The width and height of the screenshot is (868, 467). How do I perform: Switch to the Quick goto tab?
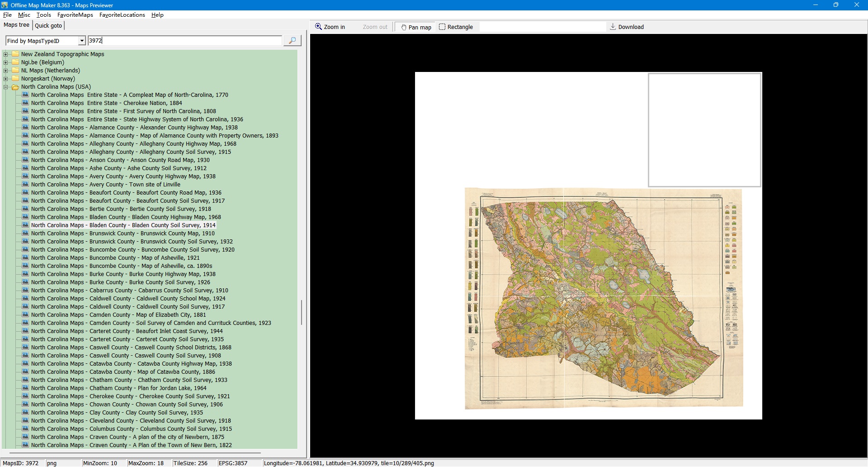(x=48, y=26)
